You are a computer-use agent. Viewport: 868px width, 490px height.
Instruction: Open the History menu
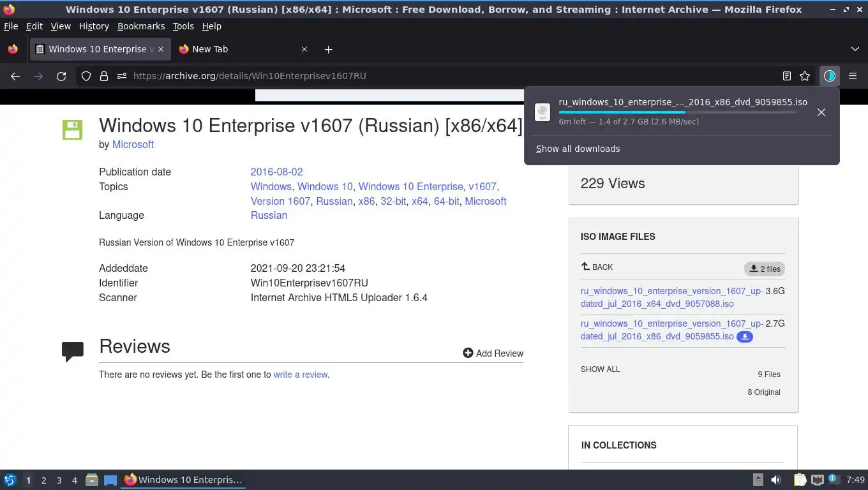pos(94,26)
